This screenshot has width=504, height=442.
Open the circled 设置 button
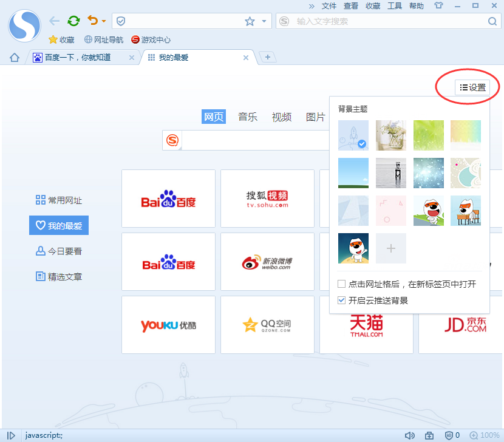(472, 87)
